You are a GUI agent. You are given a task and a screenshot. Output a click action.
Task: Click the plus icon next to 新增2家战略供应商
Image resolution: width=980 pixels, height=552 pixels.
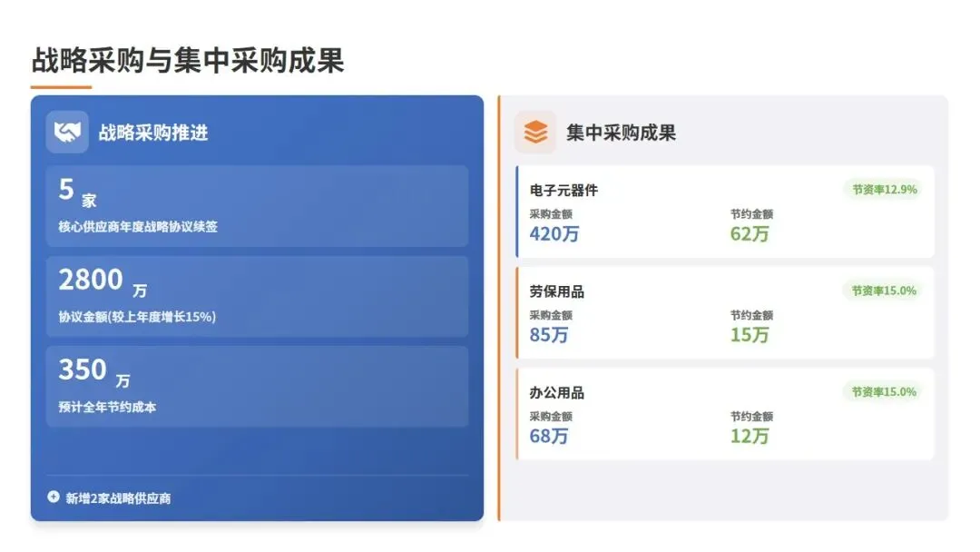pos(54,497)
